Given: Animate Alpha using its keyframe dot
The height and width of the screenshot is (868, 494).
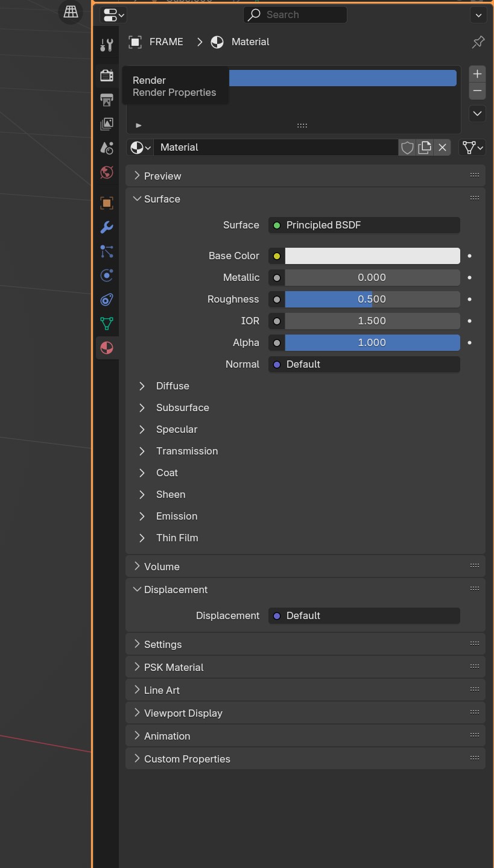Looking at the screenshot, I should click(469, 342).
